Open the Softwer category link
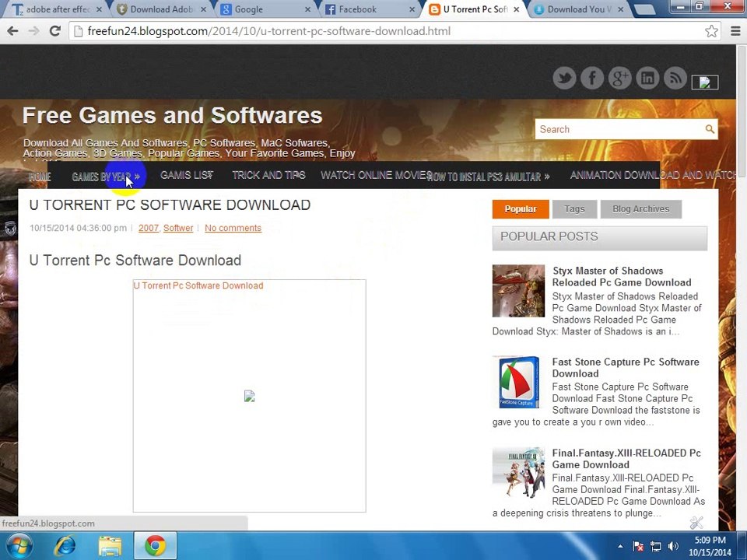Viewport: 747px width, 560px height. click(178, 228)
